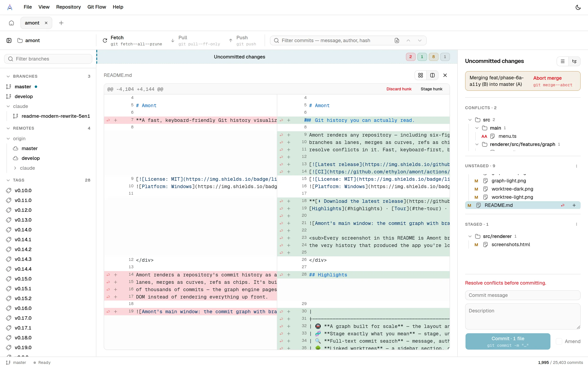
Task: Collapse the REMOTES section
Action: tap(8, 128)
